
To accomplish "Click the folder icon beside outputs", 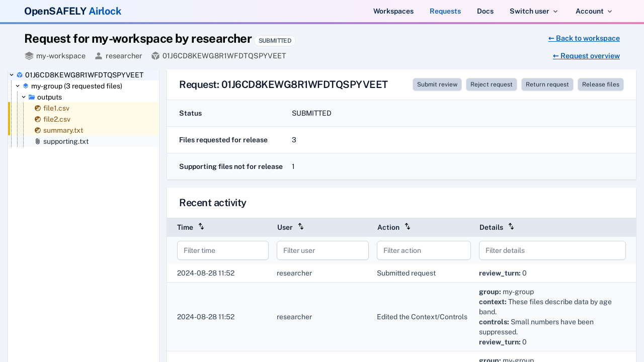I will pyautogui.click(x=31, y=97).
